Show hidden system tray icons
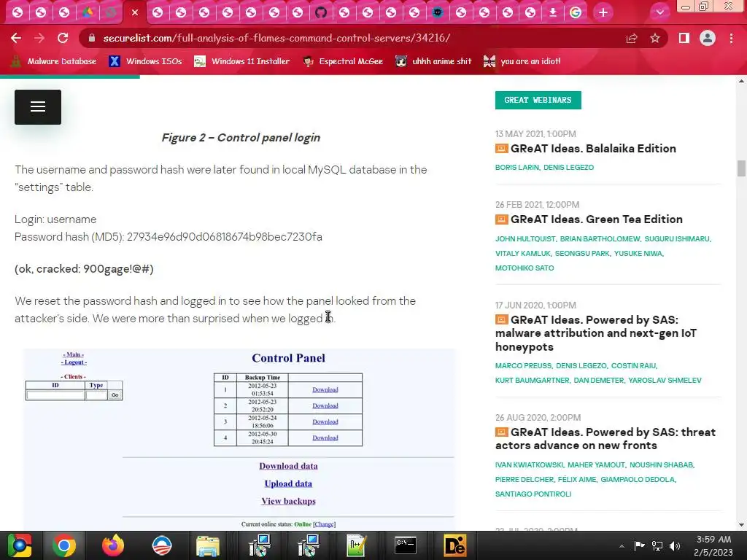This screenshot has width=747, height=560. 622,546
